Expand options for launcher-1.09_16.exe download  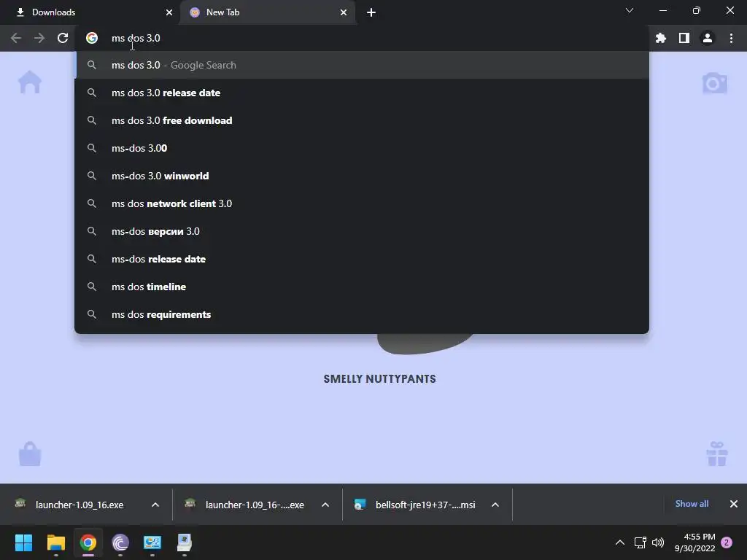155,505
